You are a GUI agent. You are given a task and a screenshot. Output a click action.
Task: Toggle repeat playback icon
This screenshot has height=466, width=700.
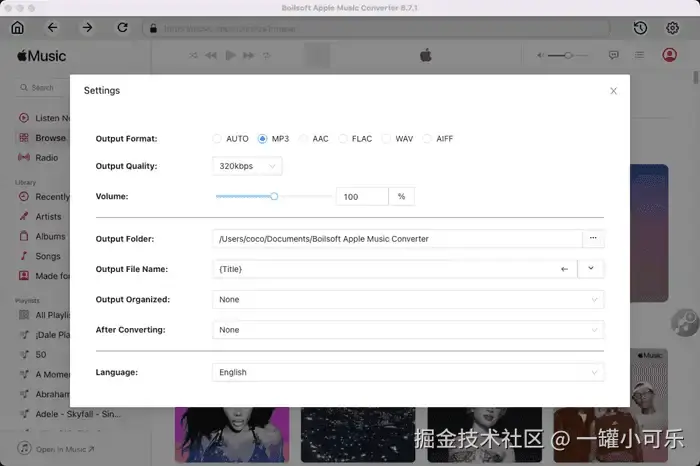coord(267,55)
